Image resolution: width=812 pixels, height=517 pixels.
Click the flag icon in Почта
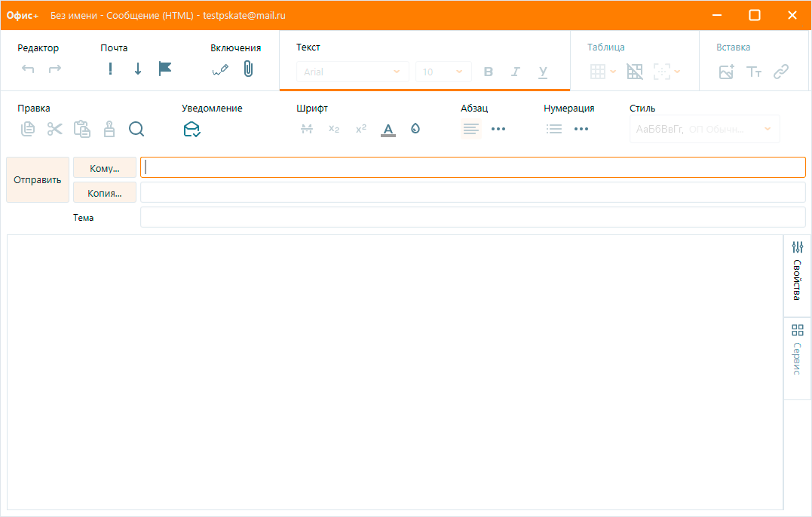(165, 69)
